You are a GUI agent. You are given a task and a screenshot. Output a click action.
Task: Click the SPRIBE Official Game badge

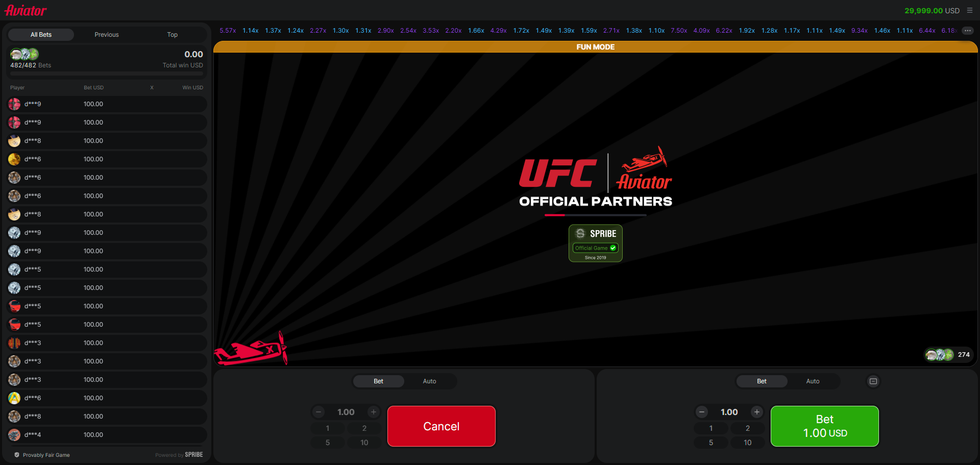pyautogui.click(x=596, y=243)
